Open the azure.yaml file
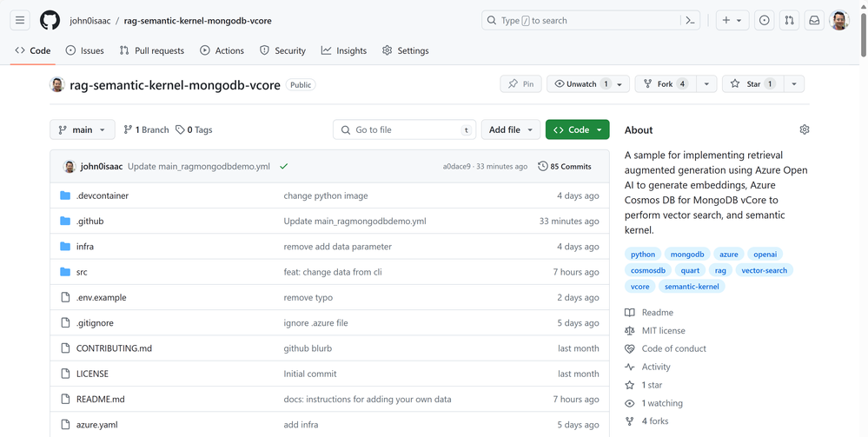This screenshot has height=437, width=868. [x=96, y=425]
